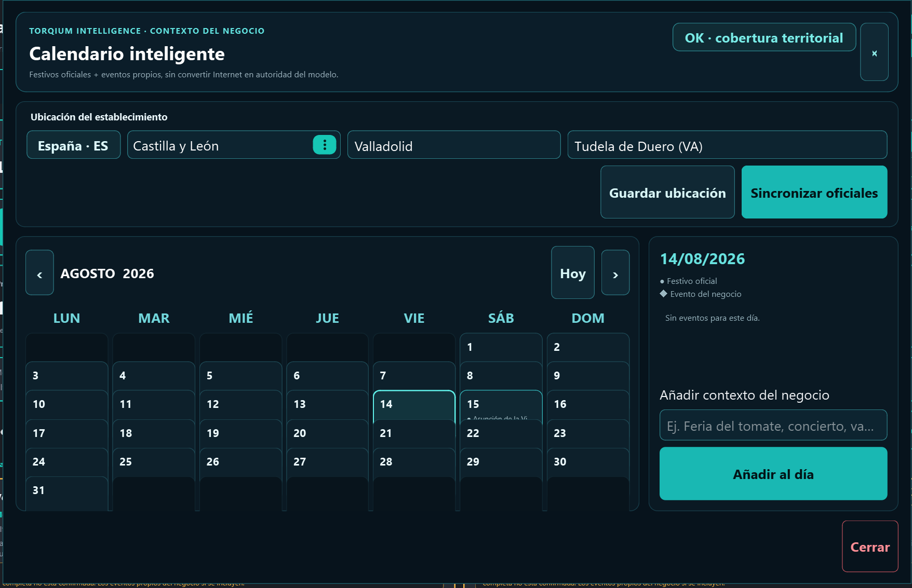Select day 30 in the calendar

588,462
